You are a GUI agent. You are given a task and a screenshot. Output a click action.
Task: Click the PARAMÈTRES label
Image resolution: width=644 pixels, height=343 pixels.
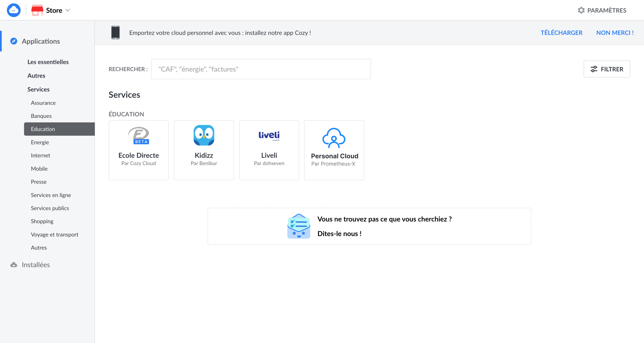point(607,10)
